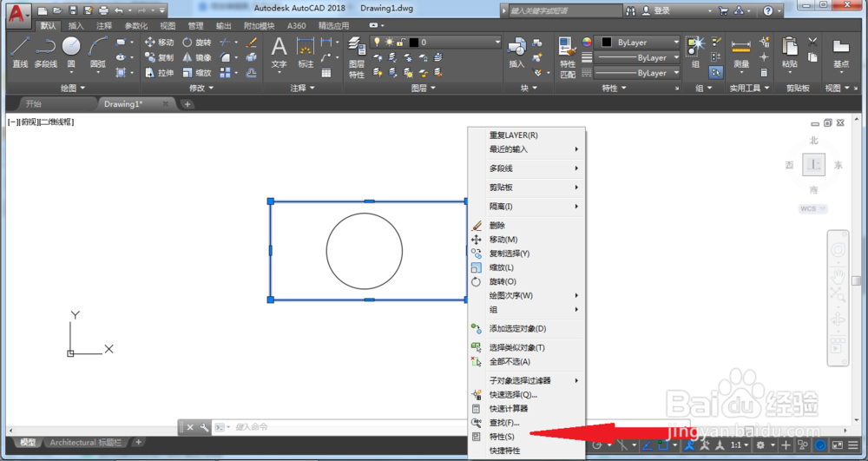Open the ByLayer color dropdown

point(638,42)
